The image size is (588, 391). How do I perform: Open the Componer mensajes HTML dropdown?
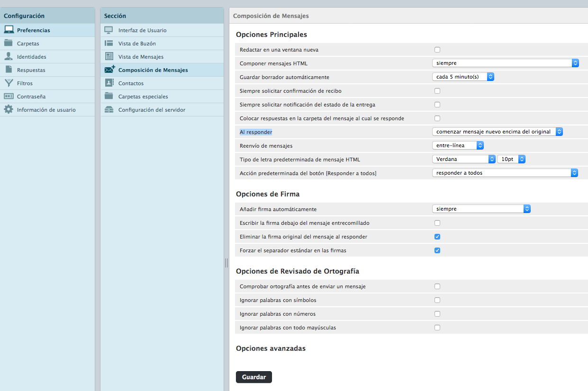pos(506,63)
